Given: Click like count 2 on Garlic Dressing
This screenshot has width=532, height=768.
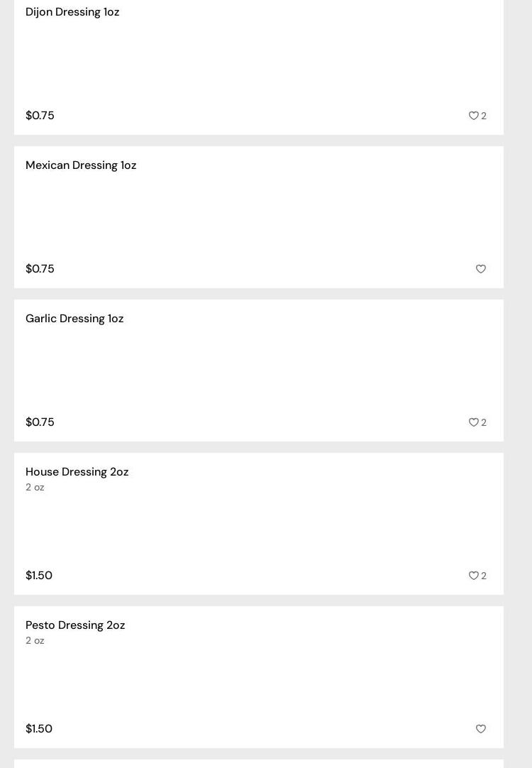Looking at the screenshot, I should pyautogui.click(x=484, y=423).
